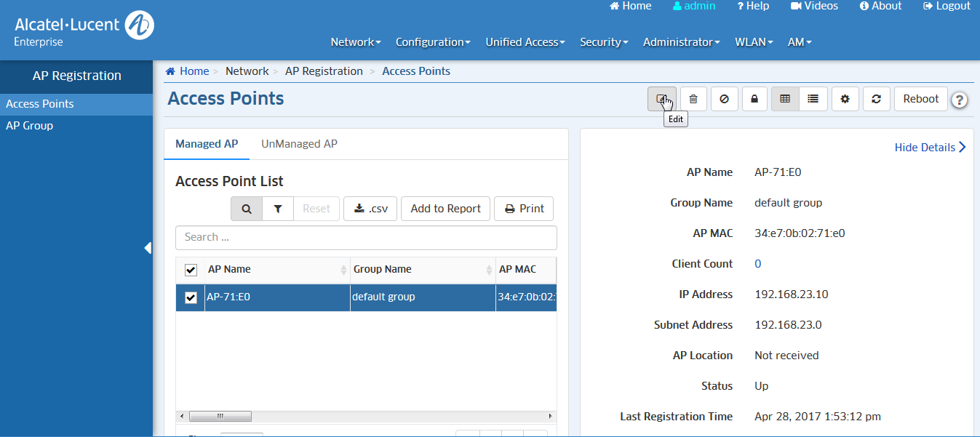Collapse the left sidebar with the arrow
The width and height of the screenshot is (980, 437).
pos(148,248)
